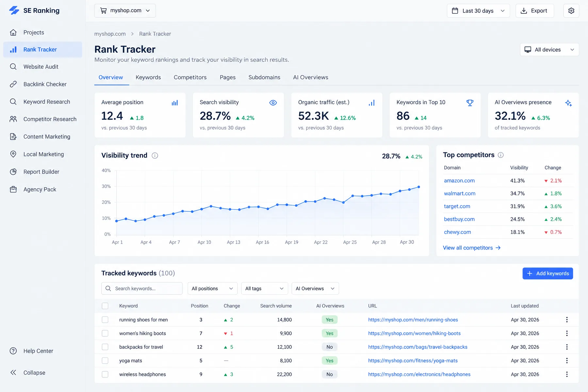Viewport: 588px width, 392px height.
Task: Click the Add keywords button
Action: point(548,273)
